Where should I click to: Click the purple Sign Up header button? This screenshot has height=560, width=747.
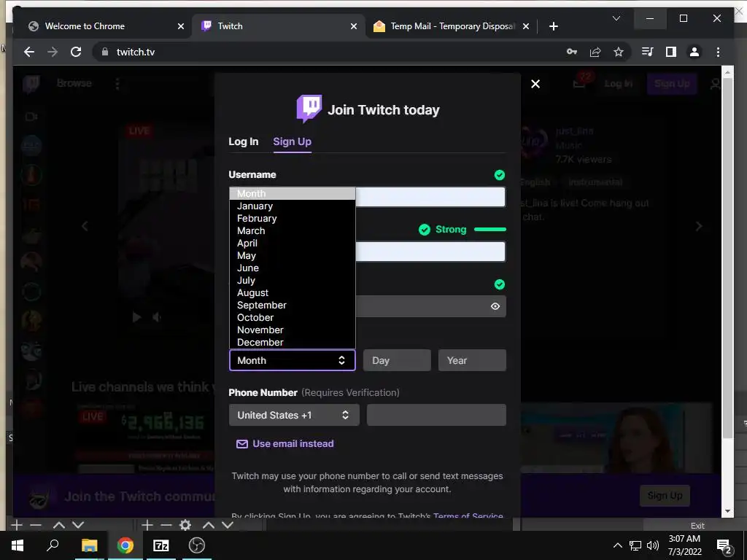(672, 84)
